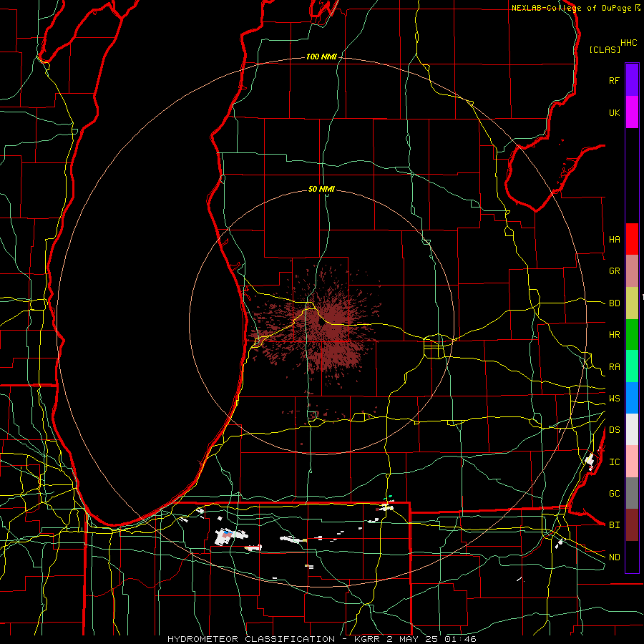This screenshot has width=644, height=644.
Task: Click the RA legend label
Action: [x=614, y=367]
